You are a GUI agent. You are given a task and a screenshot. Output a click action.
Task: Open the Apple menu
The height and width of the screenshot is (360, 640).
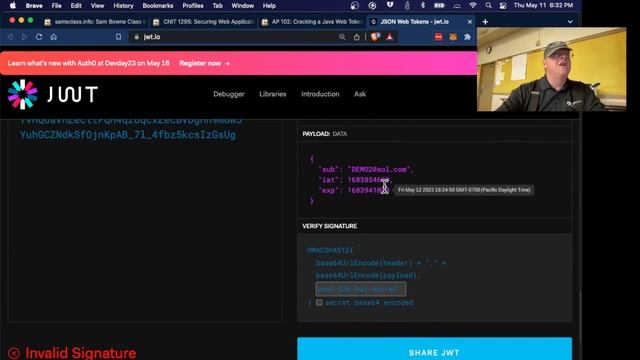click(x=13, y=6)
